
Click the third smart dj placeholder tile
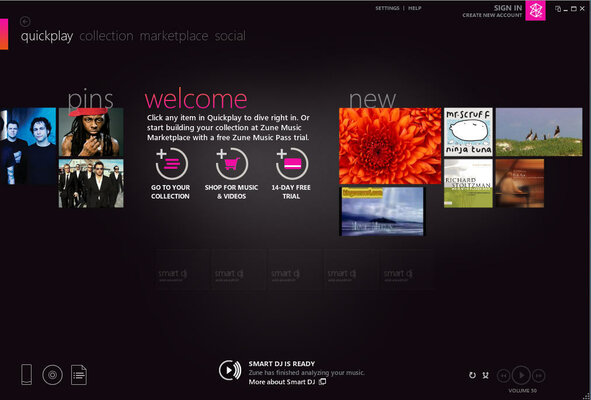tap(295, 269)
